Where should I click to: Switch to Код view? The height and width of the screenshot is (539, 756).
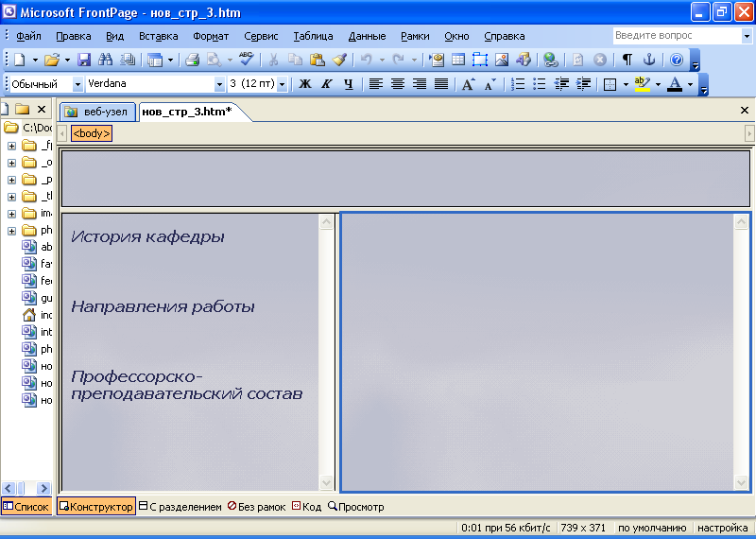(307, 507)
